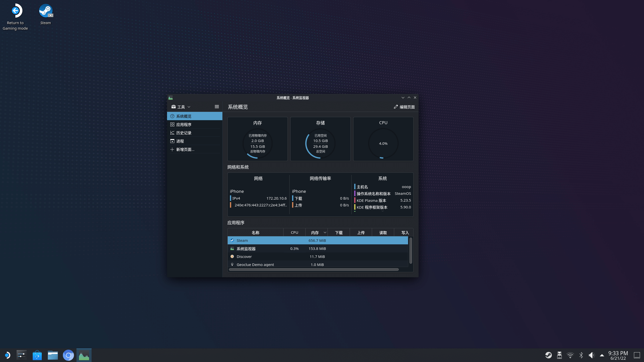644x362 pixels.
Task: Launch Chrome browser from taskbar
Action: (68, 355)
